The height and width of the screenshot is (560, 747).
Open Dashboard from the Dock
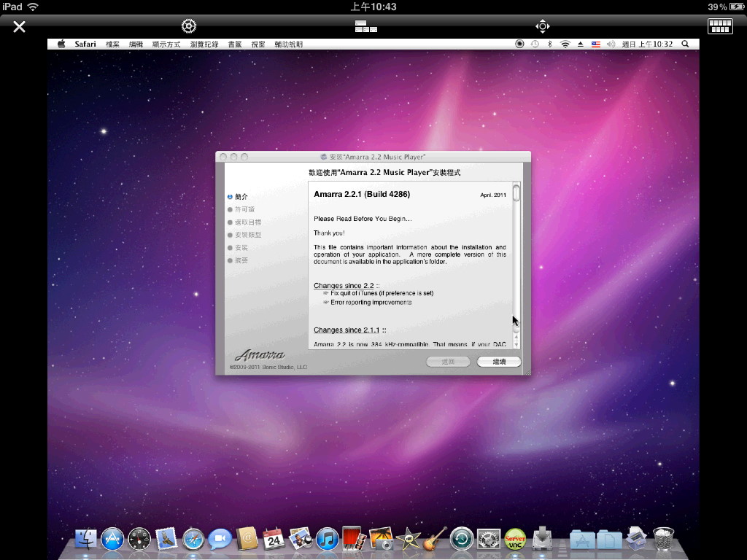point(139,540)
